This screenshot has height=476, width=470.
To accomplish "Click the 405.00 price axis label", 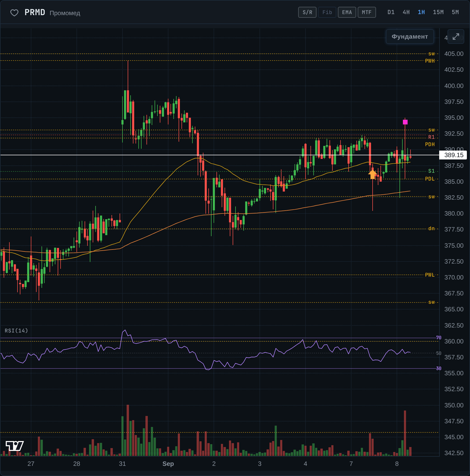I will [454, 54].
